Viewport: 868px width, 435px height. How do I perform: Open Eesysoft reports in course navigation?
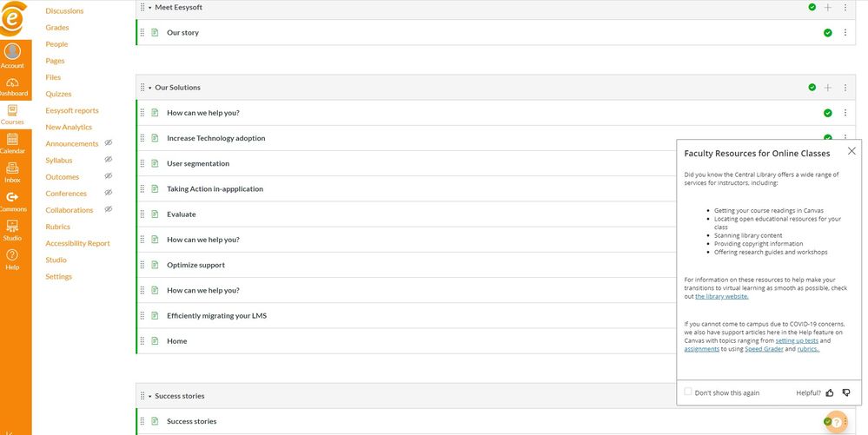click(72, 110)
